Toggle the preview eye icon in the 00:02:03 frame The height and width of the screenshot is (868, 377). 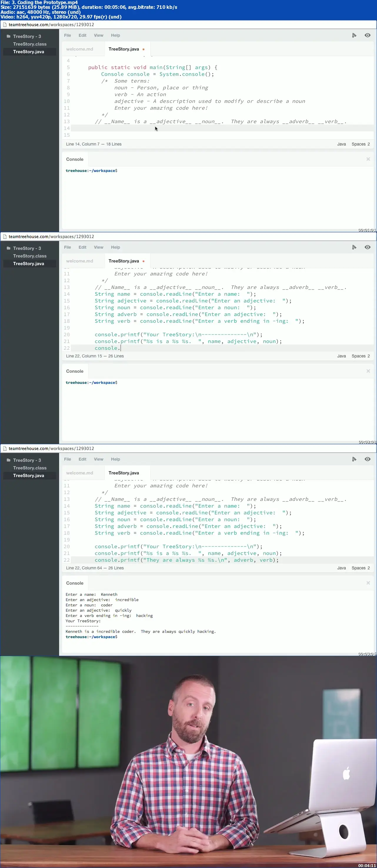[368, 247]
